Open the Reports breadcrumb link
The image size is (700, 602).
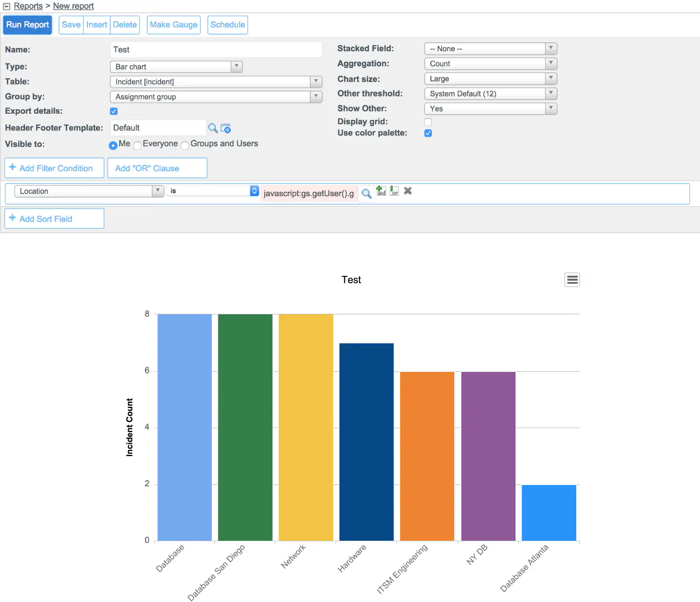(x=28, y=6)
